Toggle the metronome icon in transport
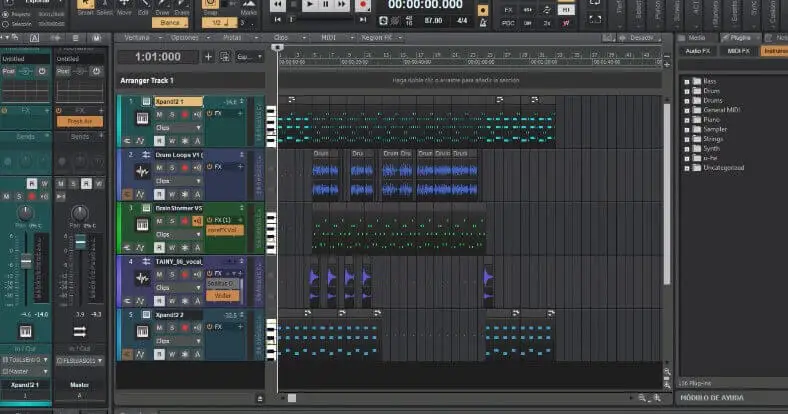Image resolution: width=788 pixels, height=414 pixels. [483, 22]
